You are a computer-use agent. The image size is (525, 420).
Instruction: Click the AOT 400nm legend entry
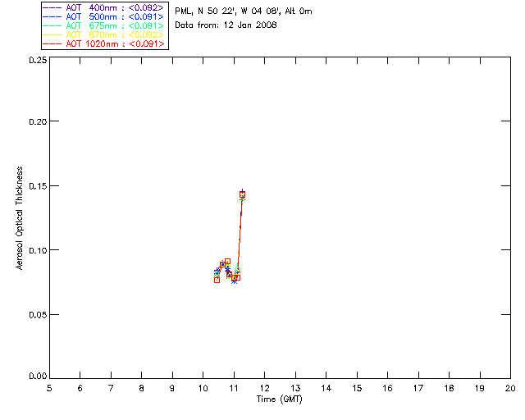tap(104, 7)
